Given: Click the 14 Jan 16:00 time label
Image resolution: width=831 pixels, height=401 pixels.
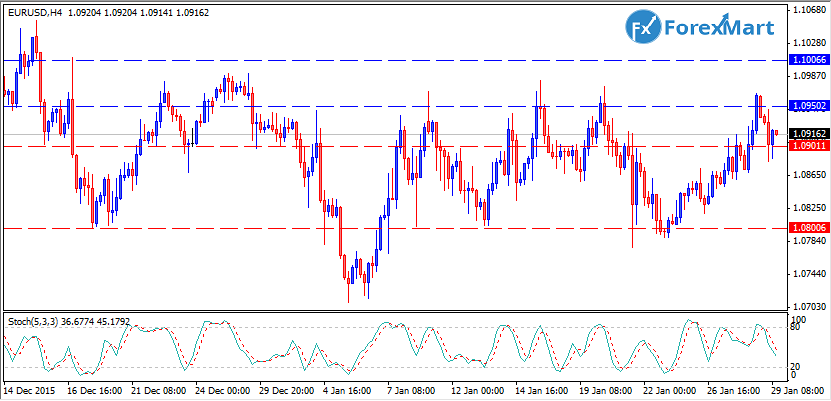Looking at the screenshot, I should point(542,391).
